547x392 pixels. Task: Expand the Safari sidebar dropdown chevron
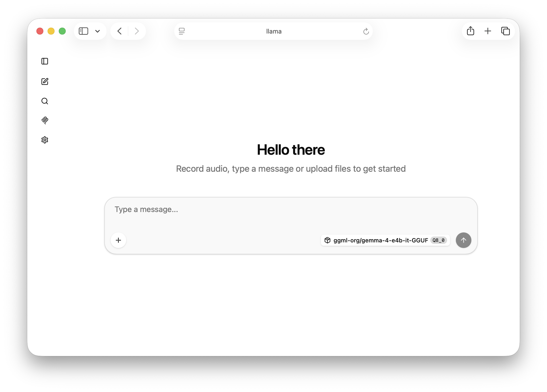tap(97, 31)
